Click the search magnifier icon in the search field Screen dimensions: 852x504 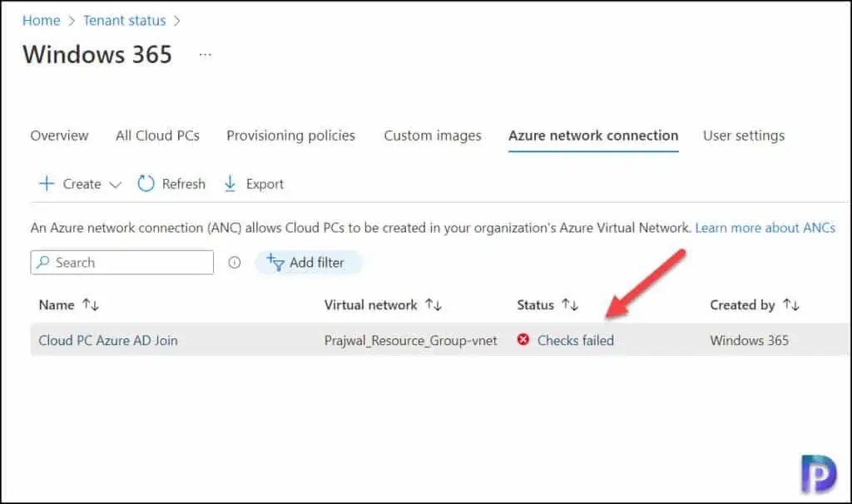click(x=46, y=262)
